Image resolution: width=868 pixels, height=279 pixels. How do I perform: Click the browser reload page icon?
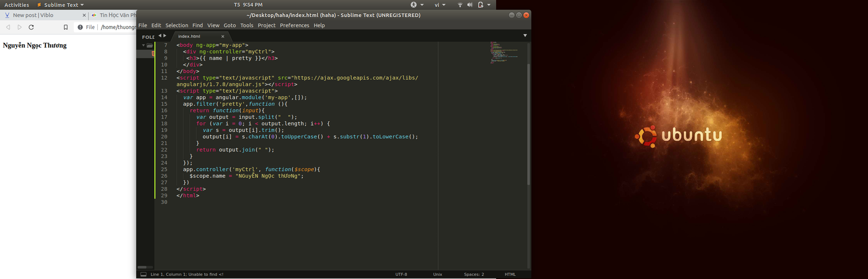(x=31, y=27)
